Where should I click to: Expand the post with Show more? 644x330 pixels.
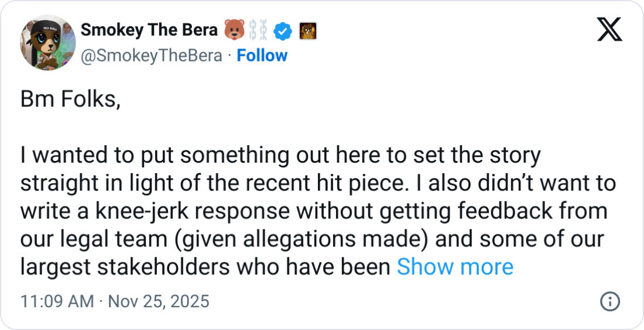point(455,267)
